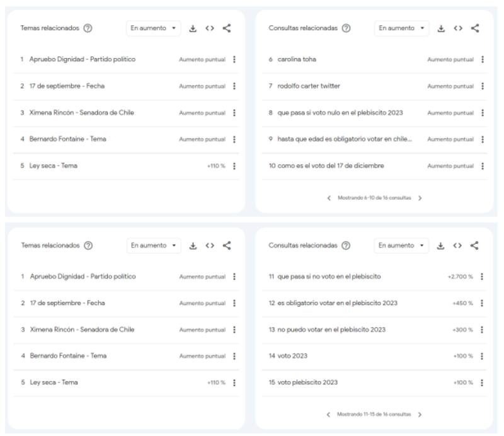Open three-dot menu for 'carolina toha'
This screenshot has width=504, height=436.
click(483, 59)
